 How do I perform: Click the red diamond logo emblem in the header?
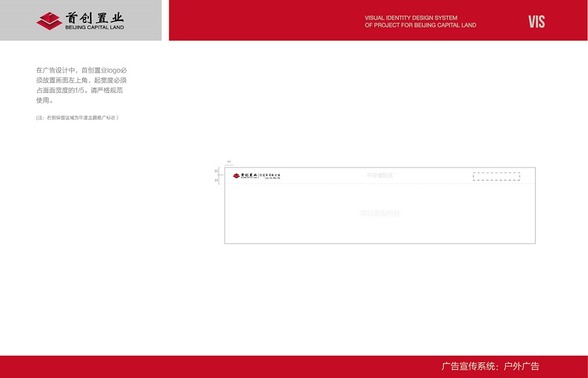click(49, 21)
